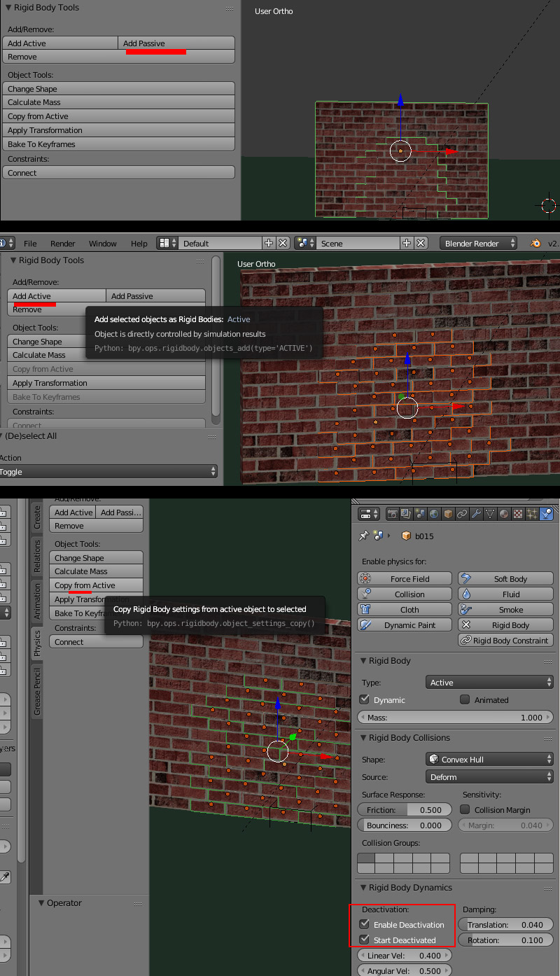Delete the Default screen layout with X
Screen dimensions: 560x976
[283, 243]
